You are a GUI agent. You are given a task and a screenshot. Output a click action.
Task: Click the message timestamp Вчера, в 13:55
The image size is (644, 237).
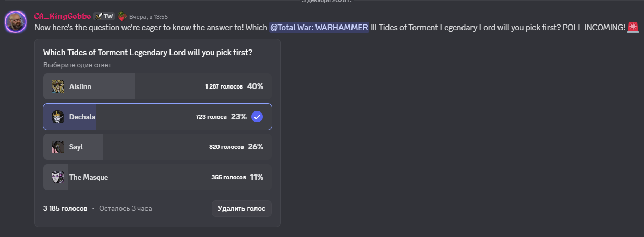(149, 17)
